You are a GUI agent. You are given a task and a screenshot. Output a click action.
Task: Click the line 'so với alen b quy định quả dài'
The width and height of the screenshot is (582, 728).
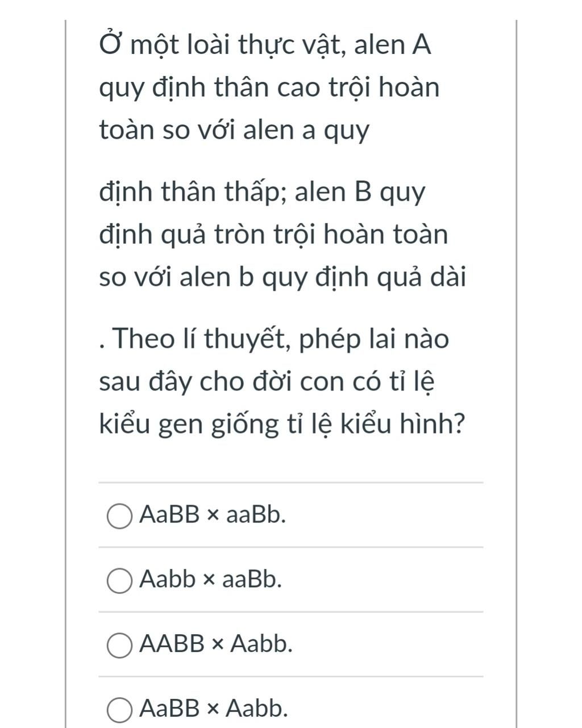[282, 277]
